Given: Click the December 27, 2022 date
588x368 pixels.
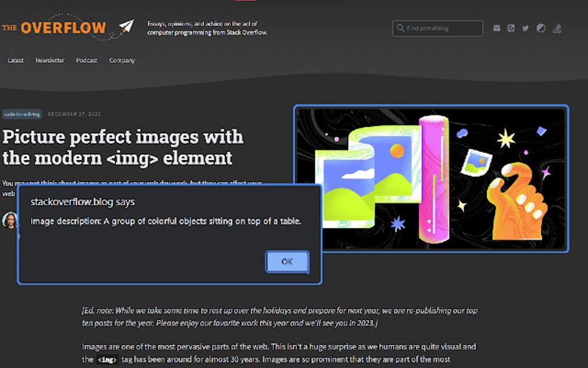Looking at the screenshot, I should (74, 114).
